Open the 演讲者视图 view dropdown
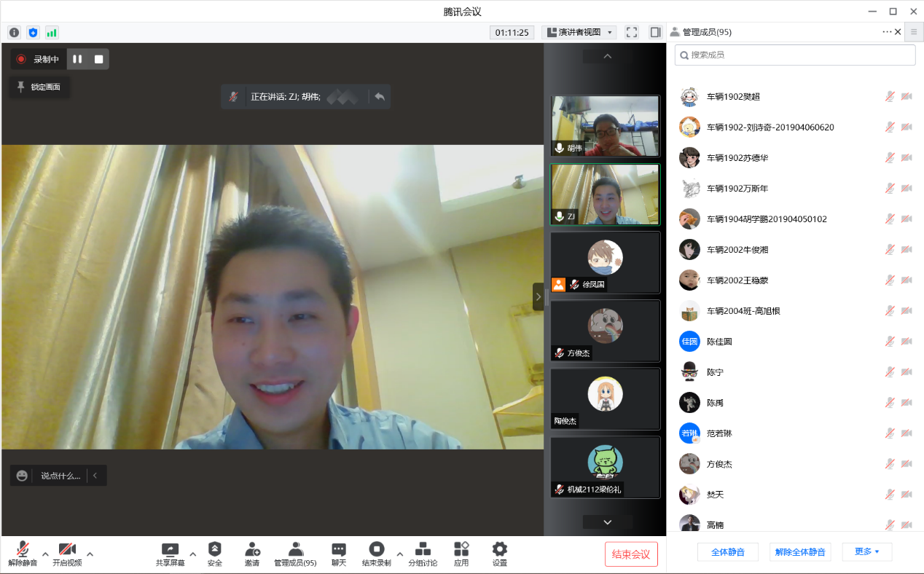The height and width of the screenshot is (574, 924). click(579, 32)
